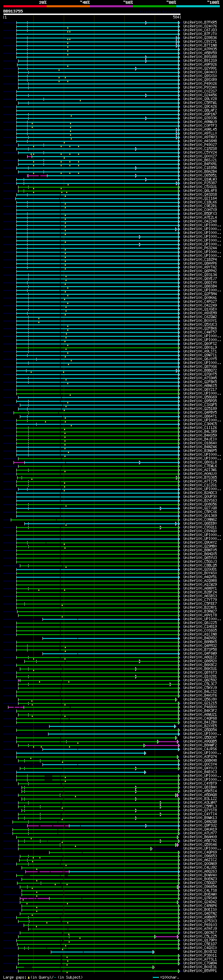Open hit UniRef100_O18640
The width and height of the screenshot is (223, 980).
point(200,443)
